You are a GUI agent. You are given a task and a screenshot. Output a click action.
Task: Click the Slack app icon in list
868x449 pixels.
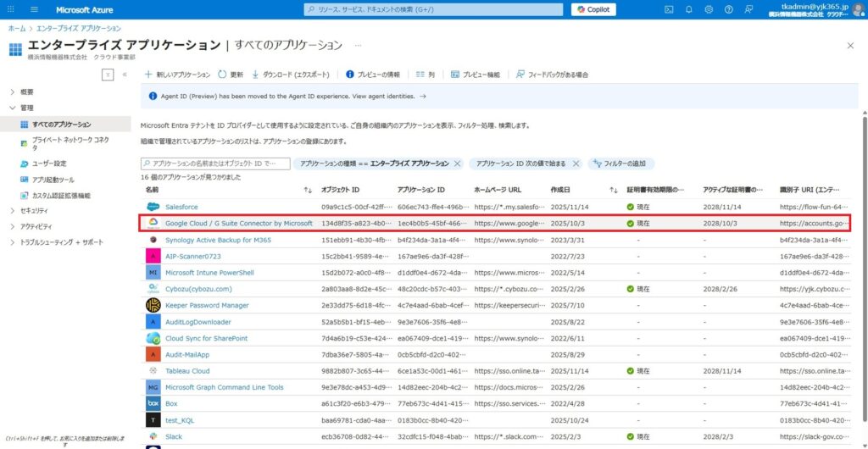(153, 437)
